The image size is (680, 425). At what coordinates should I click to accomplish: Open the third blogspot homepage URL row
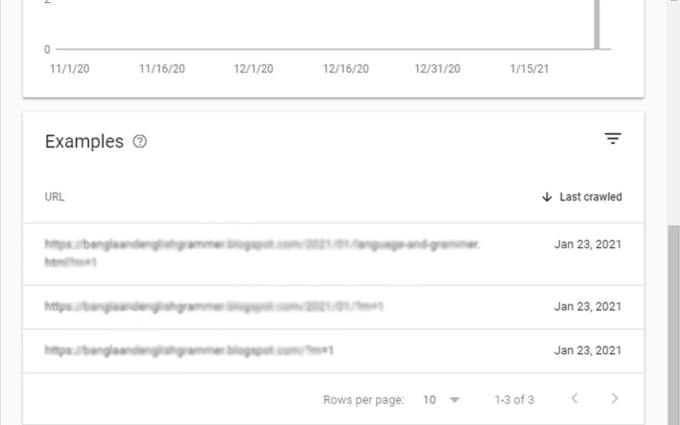point(333,350)
